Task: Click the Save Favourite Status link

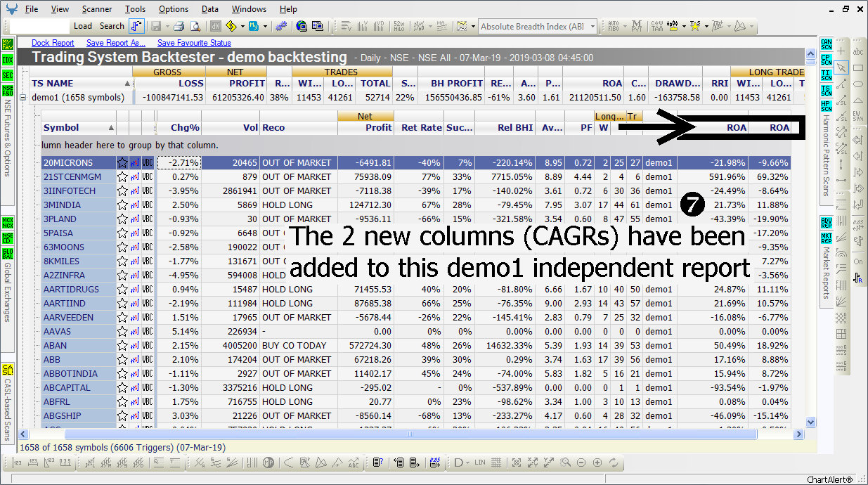Action: [x=194, y=43]
